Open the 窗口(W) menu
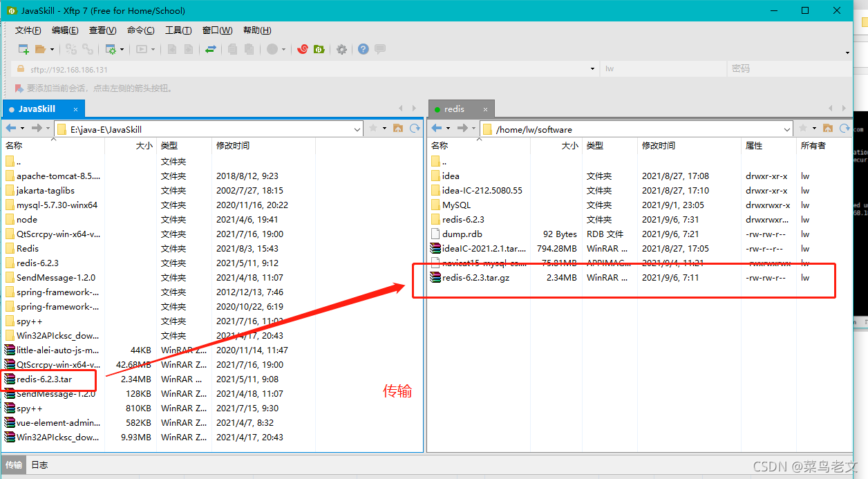The image size is (868, 479). [x=217, y=30]
